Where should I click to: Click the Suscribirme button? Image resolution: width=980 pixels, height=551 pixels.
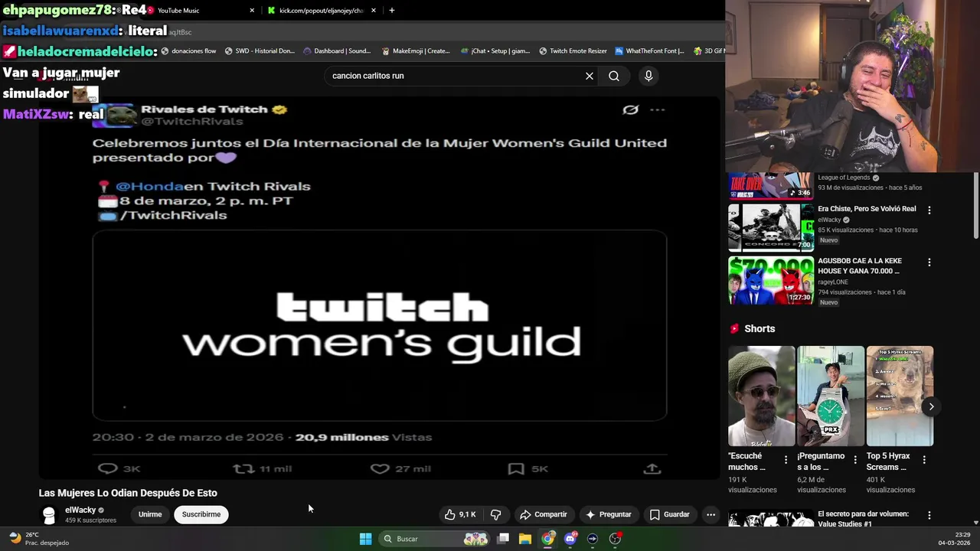201,514
